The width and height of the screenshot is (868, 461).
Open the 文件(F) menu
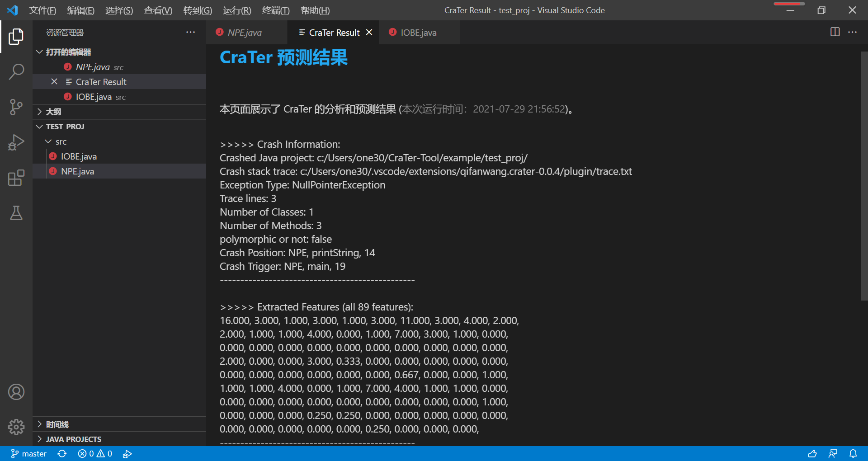point(42,10)
